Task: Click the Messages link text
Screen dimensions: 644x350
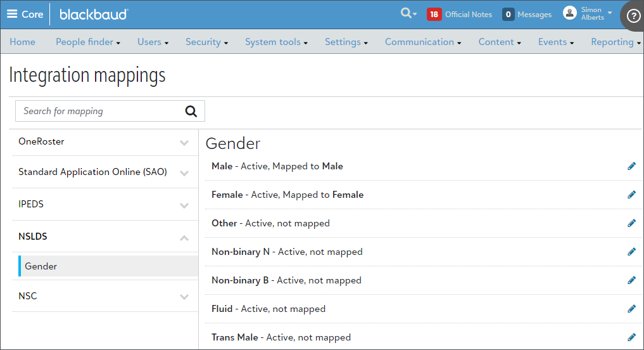Action: [x=534, y=15]
